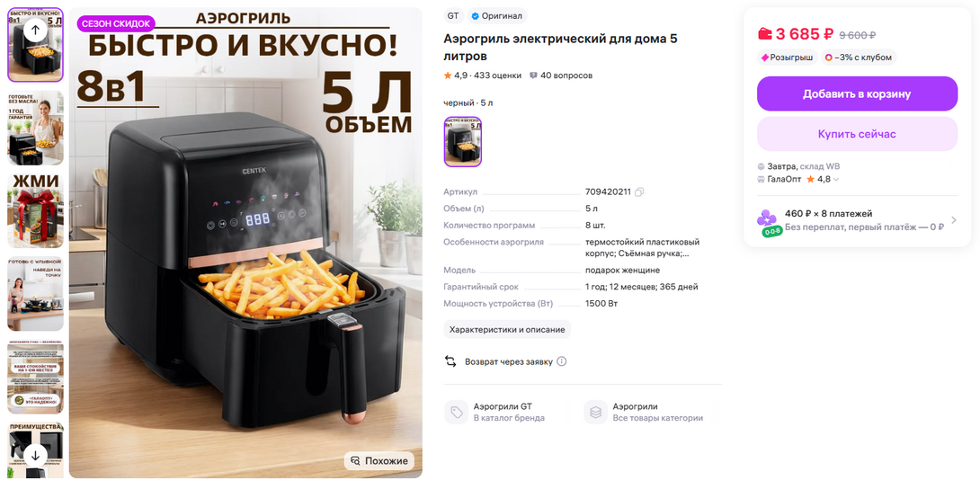Screen dimensions: 980x489
Task: Select the Розыгрыш badge
Action: 787,58
